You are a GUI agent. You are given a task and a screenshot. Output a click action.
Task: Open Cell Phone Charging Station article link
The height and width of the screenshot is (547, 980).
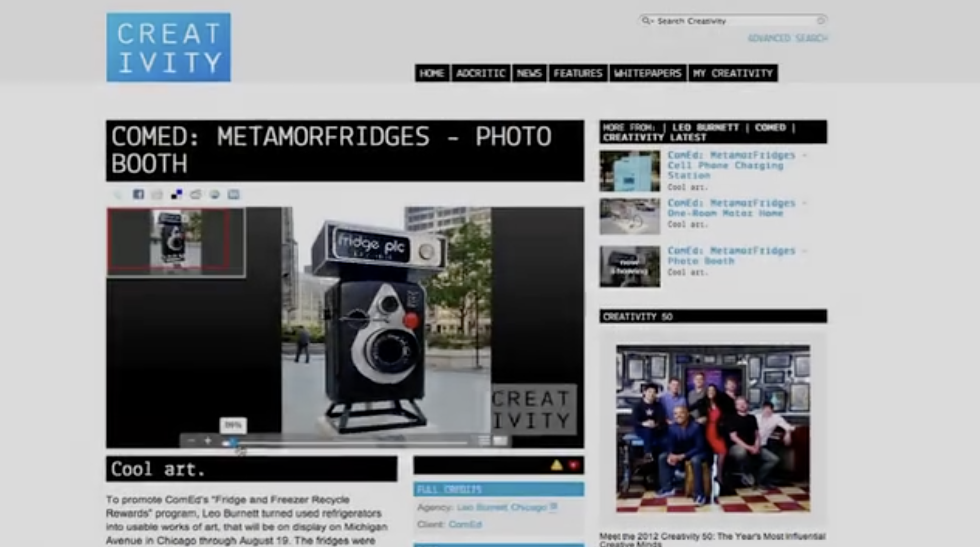pyautogui.click(x=737, y=165)
